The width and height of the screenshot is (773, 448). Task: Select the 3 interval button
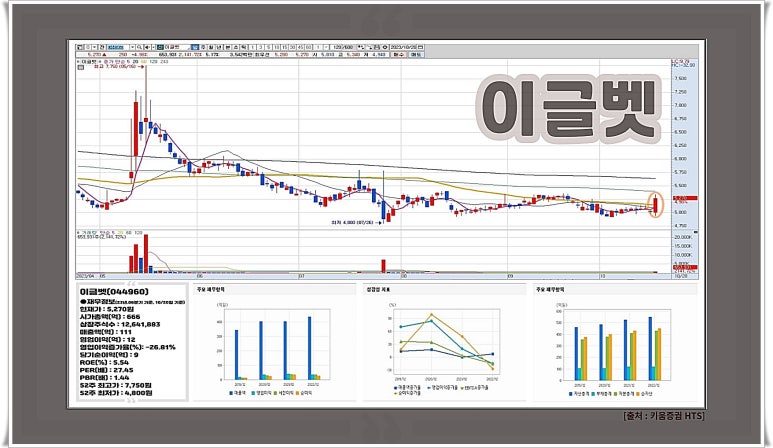tap(261, 47)
